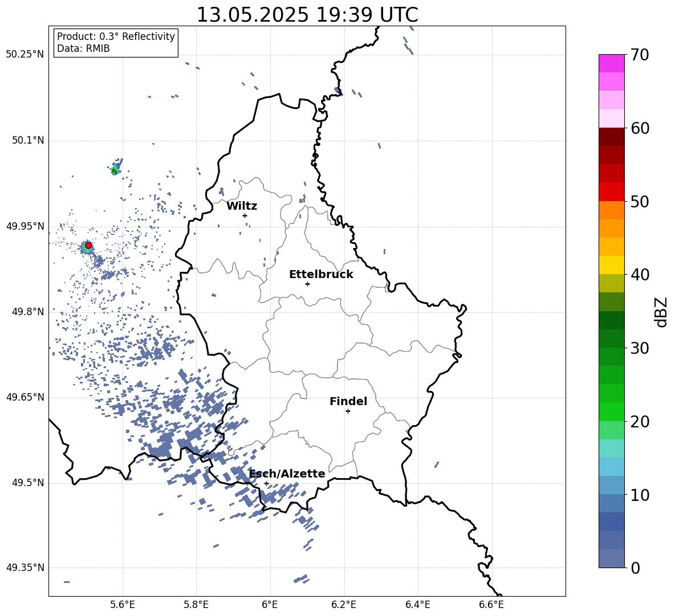Click the Esch/Alzette station cross marker
675x616 pixels.
[x=266, y=483]
